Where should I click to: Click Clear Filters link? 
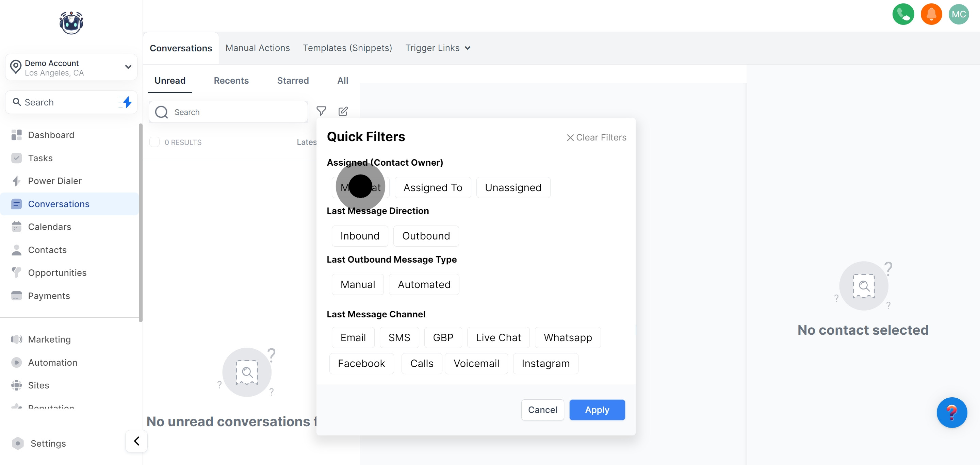596,137
